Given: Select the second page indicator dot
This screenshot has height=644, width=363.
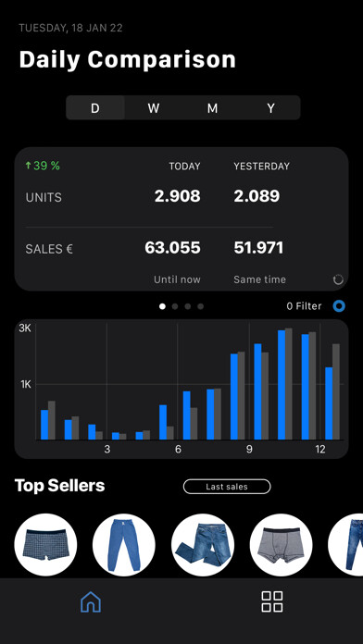Looking at the screenshot, I should [175, 306].
